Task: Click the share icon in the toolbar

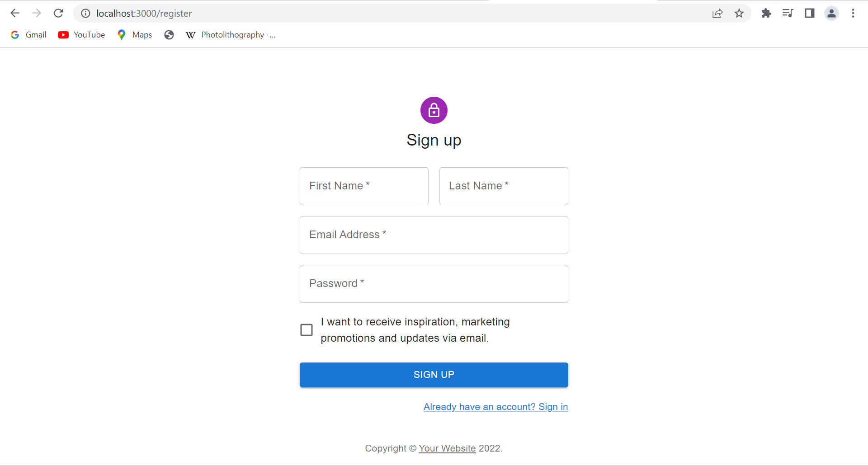Action: (717, 13)
